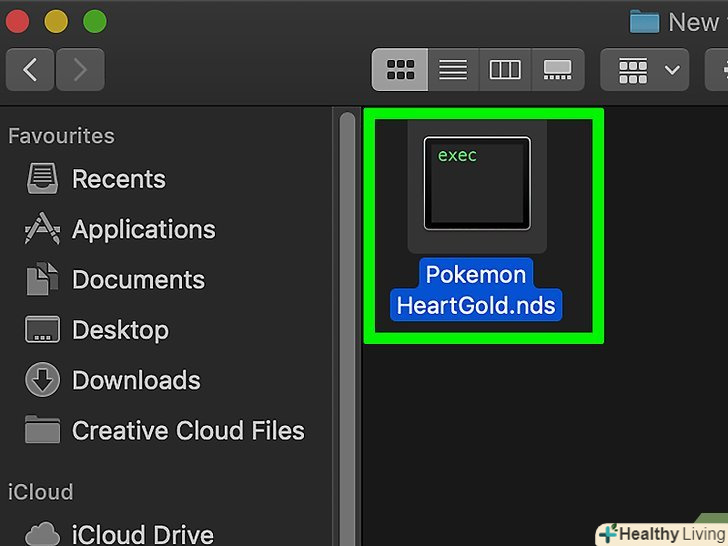The width and height of the screenshot is (728, 546).
Task: Open Documents in the sidebar
Action: [x=138, y=280]
